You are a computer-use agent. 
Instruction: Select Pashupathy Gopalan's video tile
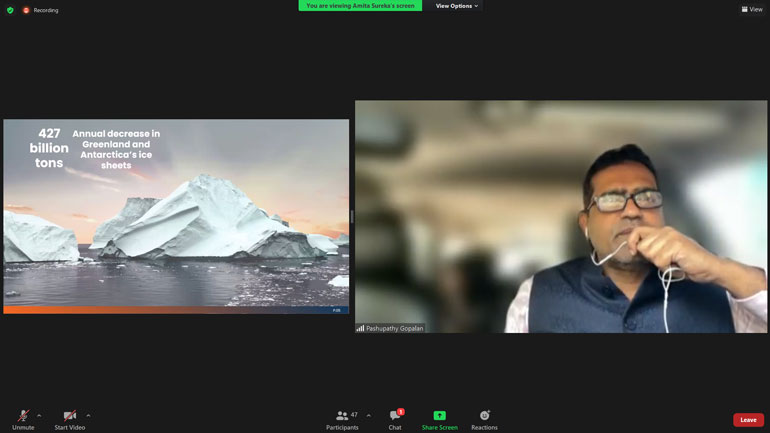pyautogui.click(x=560, y=216)
